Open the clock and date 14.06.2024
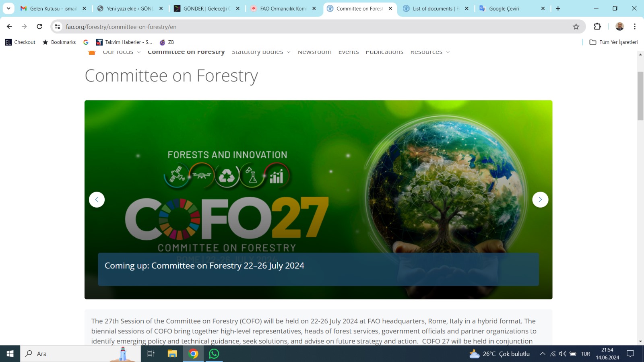The width and height of the screenshot is (644, 362). click(607, 354)
